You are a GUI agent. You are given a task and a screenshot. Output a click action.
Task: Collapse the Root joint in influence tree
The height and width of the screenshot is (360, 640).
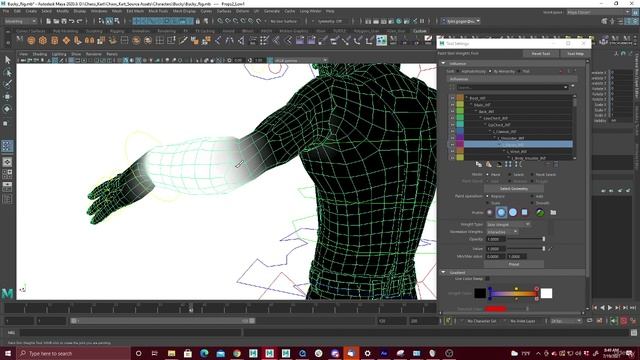click(x=467, y=98)
